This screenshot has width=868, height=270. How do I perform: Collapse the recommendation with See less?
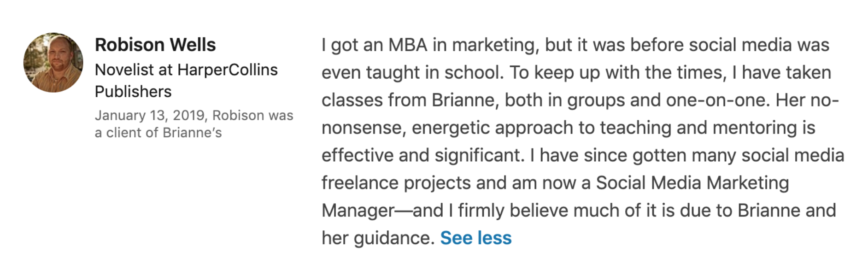(476, 238)
